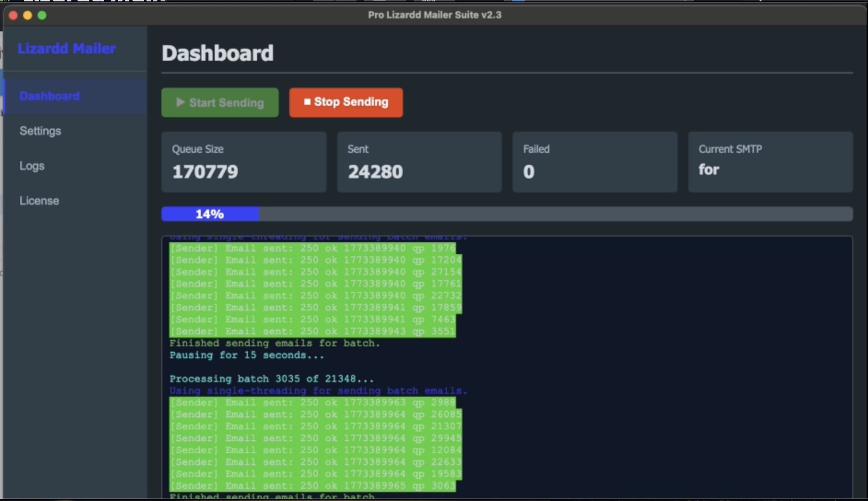Toggle sending off with Stop Sending
The image size is (868, 501).
pos(346,102)
